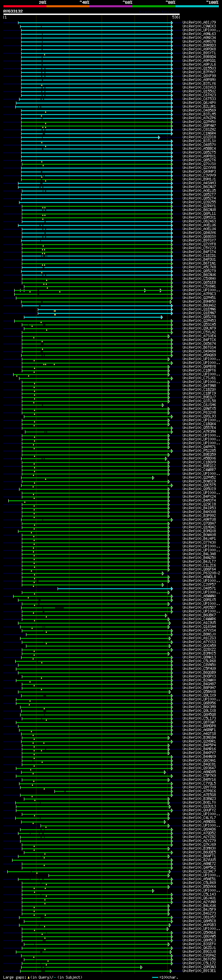
Task: Click hit label UniRef100_C6T533
Action: click(199, 99)
